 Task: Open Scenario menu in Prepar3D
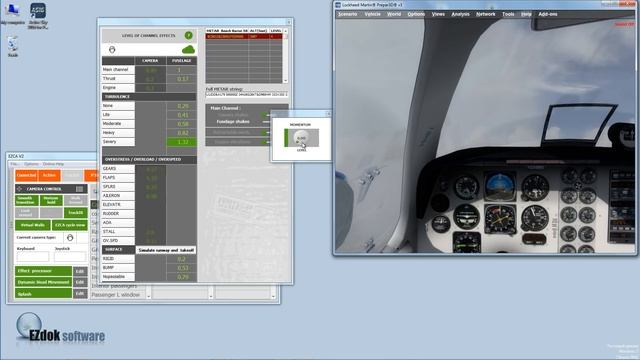(347, 14)
